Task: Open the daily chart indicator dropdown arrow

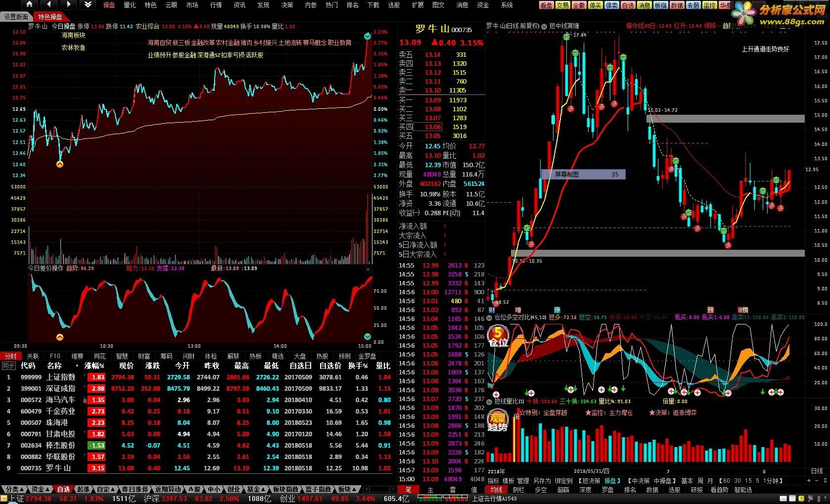Action: 544,26
